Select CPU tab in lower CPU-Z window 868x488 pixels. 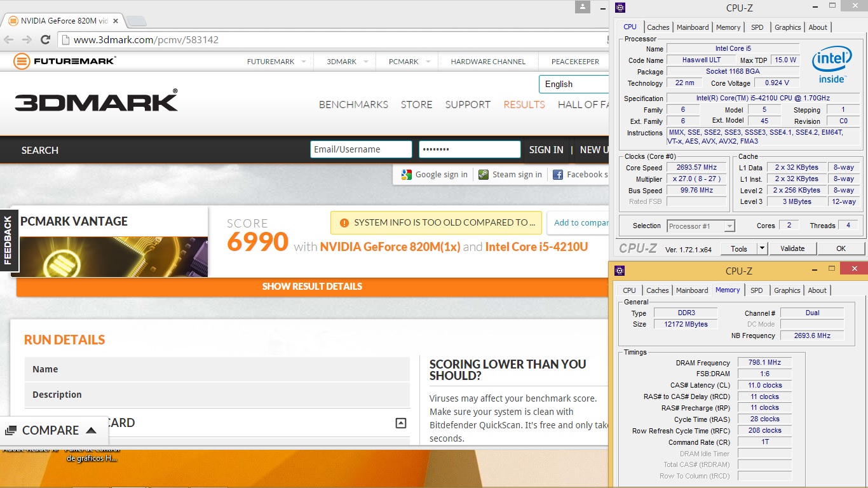630,290
